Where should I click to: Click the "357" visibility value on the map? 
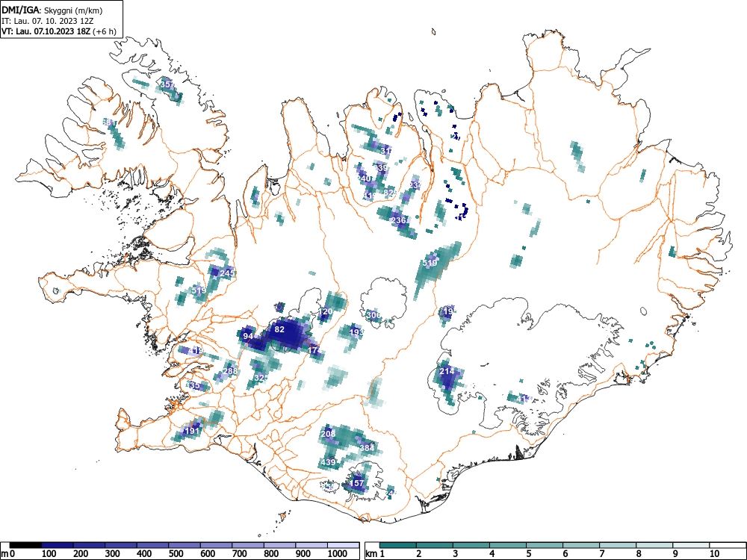167,84
